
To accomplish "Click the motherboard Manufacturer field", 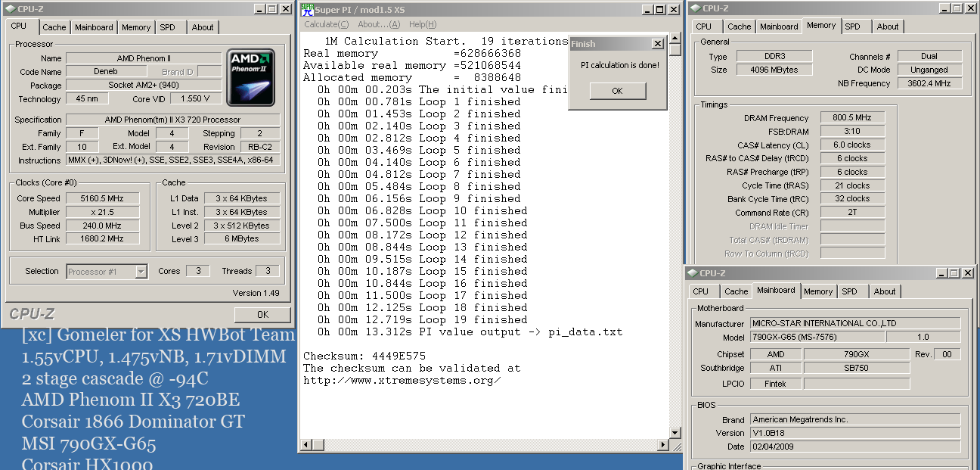I will click(x=854, y=323).
